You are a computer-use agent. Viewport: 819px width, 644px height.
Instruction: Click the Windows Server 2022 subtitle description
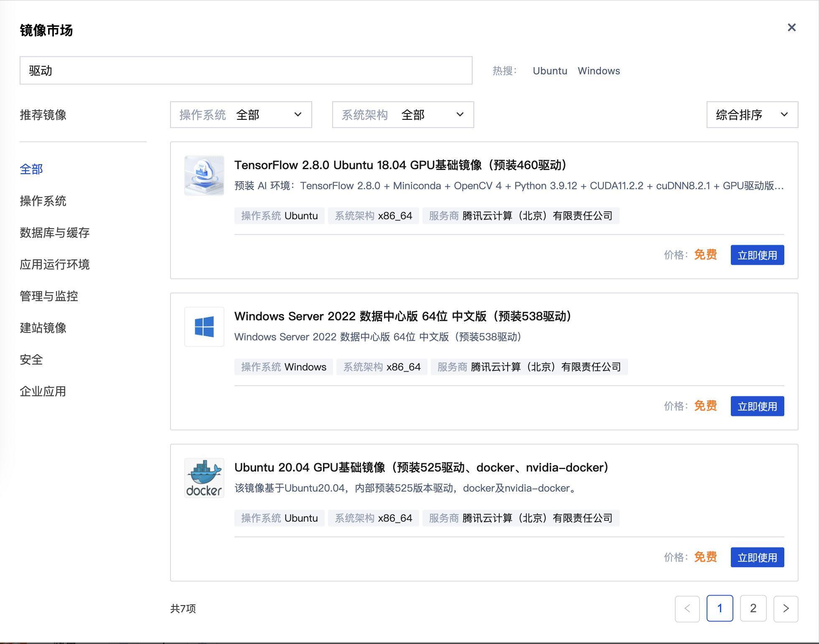pos(378,337)
